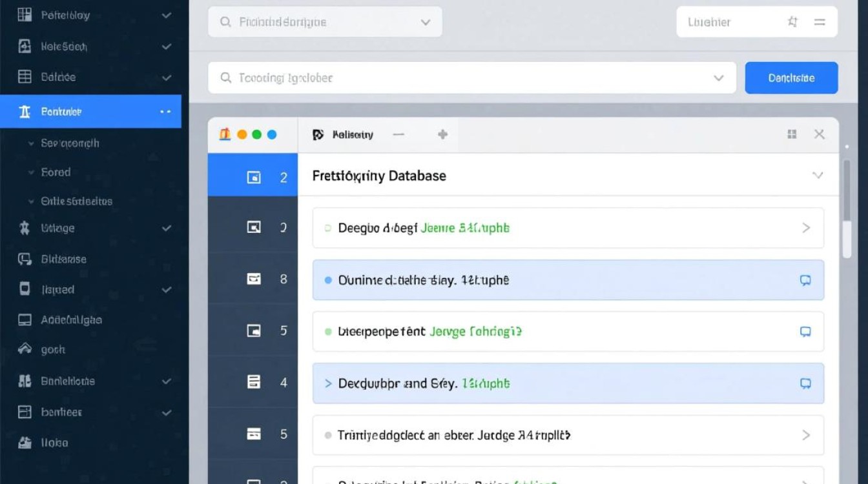Toggle the green dot in window header
868x484 pixels.
click(256, 134)
